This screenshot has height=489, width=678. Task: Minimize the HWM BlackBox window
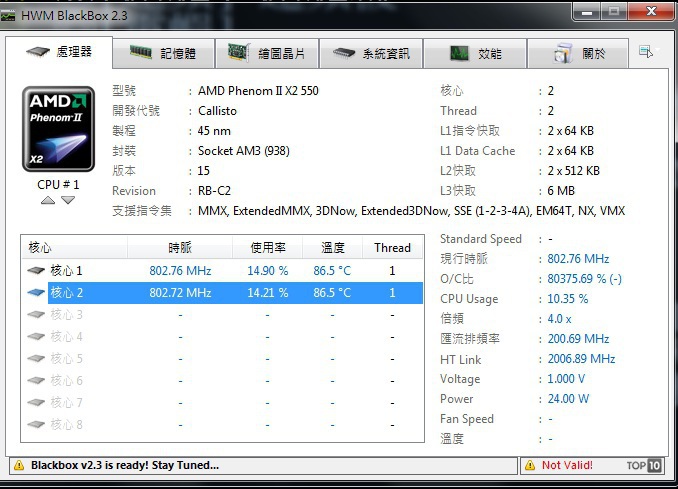pos(587,12)
